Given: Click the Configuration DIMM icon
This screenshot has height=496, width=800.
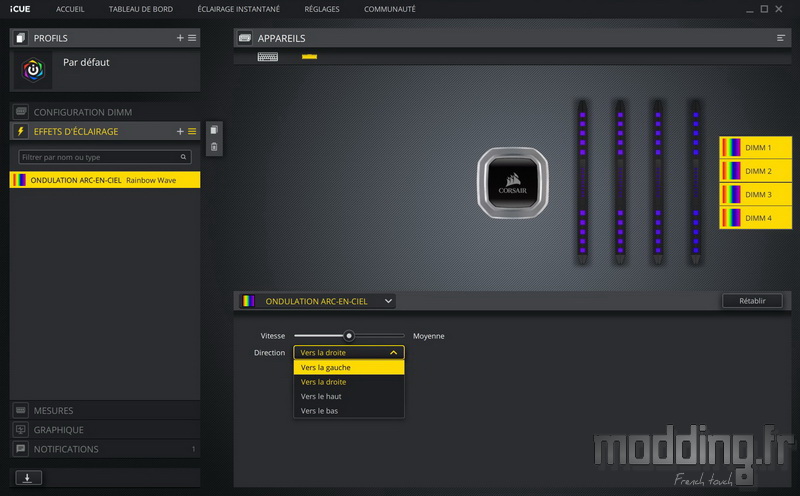Looking at the screenshot, I should click(x=21, y=112).
